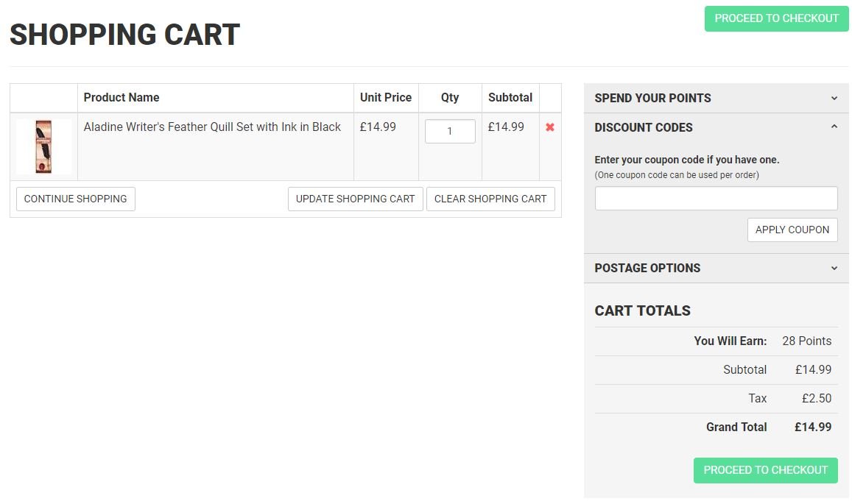Screen dimensions: 852x504
Task: Apply the coupon with Apply Coupon button
Action: 792,230
